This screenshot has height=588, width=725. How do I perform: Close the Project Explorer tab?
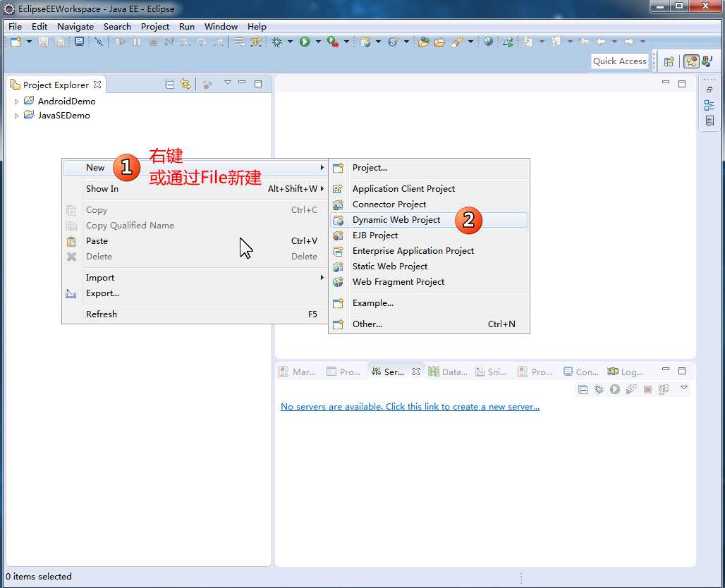(97, 85)
